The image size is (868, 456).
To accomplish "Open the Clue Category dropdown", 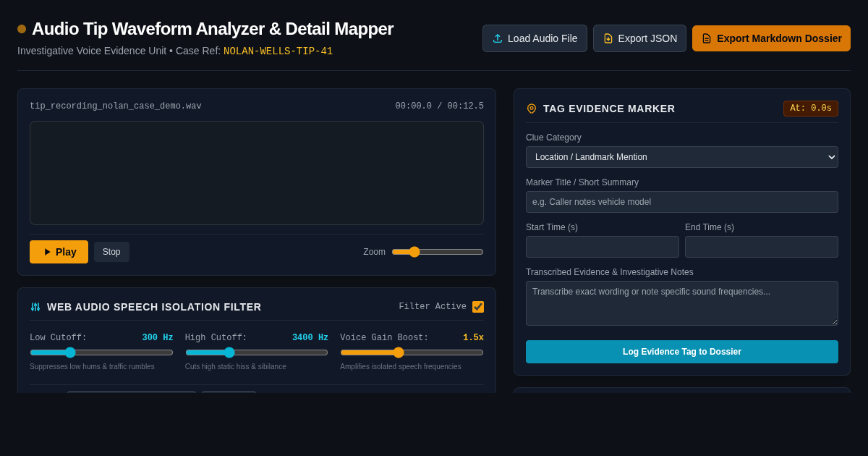I will coord(682,157).
